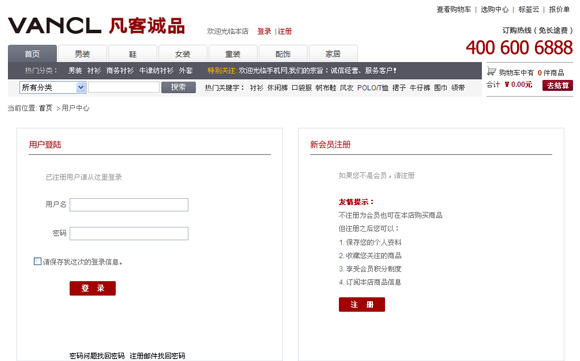
Task: Click the 搜索 search button
Action: 178,87
